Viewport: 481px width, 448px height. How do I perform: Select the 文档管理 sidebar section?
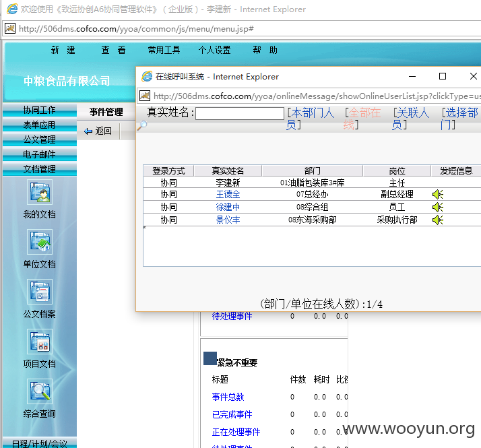point(40,169)
